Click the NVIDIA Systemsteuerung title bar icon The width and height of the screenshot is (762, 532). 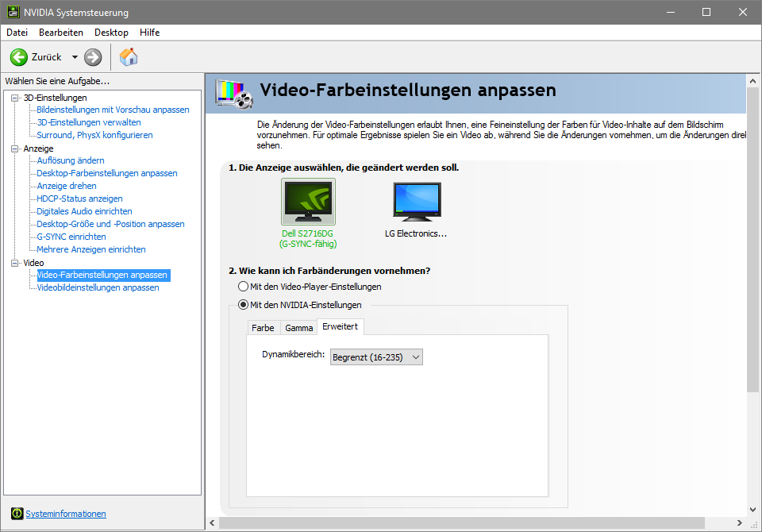click(13, 12)
